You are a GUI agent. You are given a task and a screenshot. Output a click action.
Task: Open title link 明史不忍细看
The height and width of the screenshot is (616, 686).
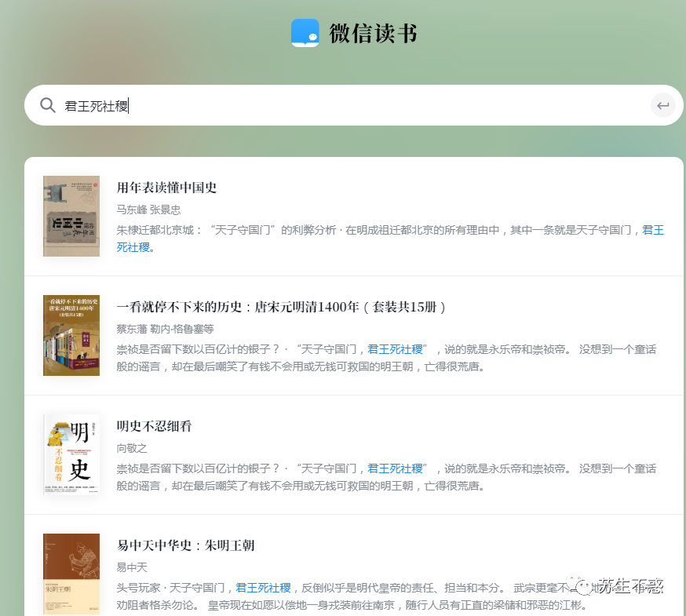[154, 426]
